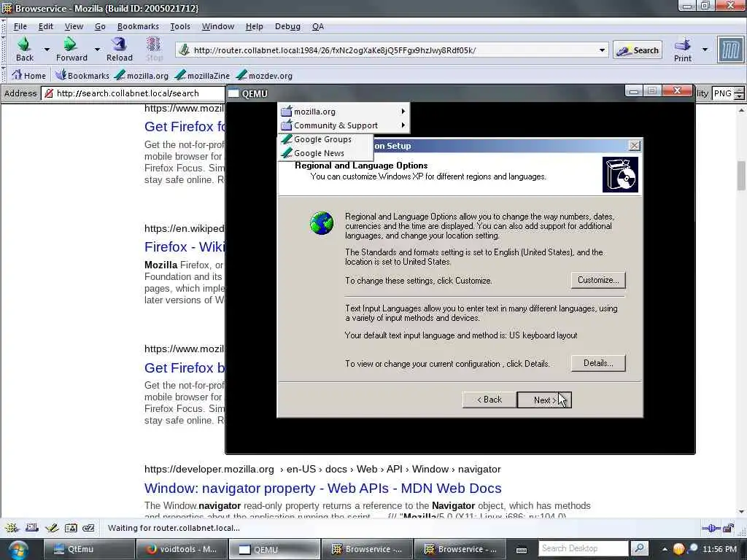Click the on-screen keyboard icon in taskbar
The width and height of the screenshot is (747, 560).
point(522,550)
